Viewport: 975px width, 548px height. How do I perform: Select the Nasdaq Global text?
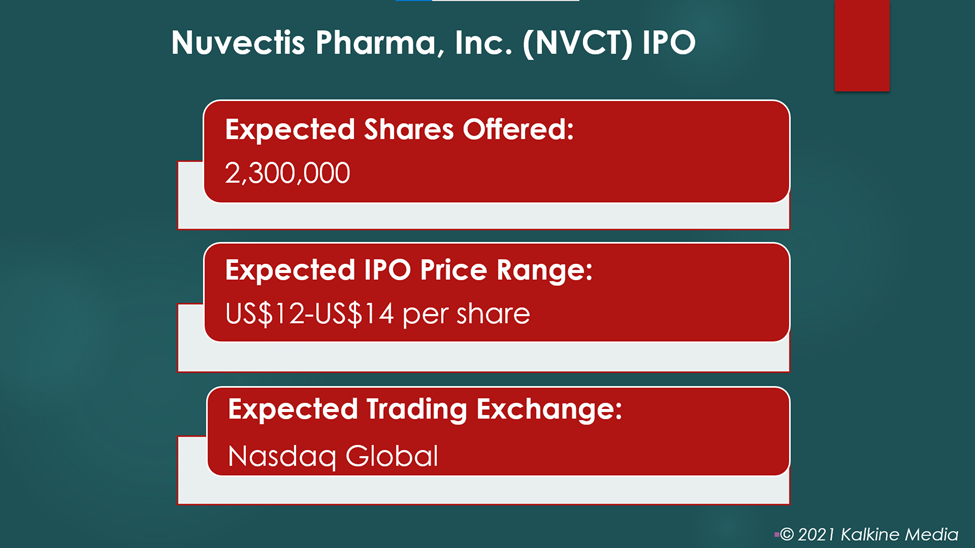coord(333,457)
